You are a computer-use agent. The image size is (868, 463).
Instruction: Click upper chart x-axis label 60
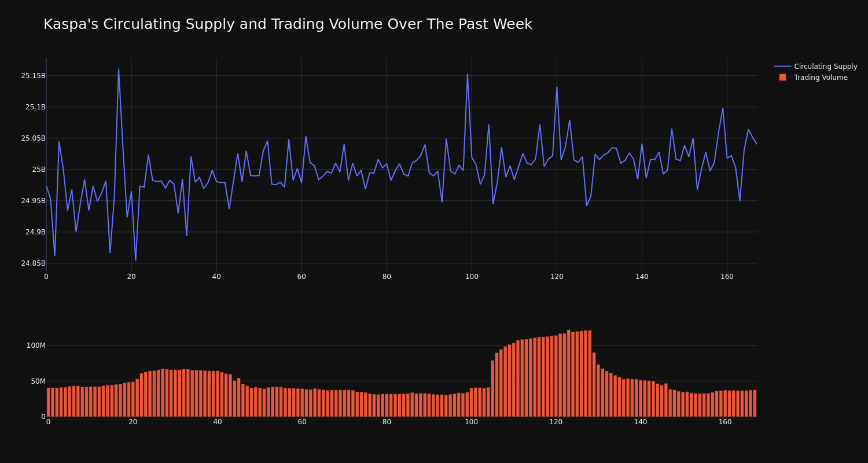coord(301,277)
